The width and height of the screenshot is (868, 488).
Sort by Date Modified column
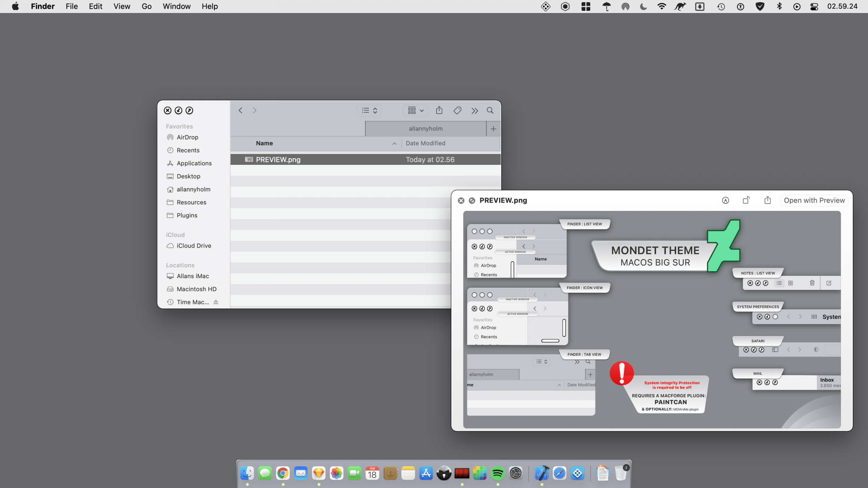(425, 143)
